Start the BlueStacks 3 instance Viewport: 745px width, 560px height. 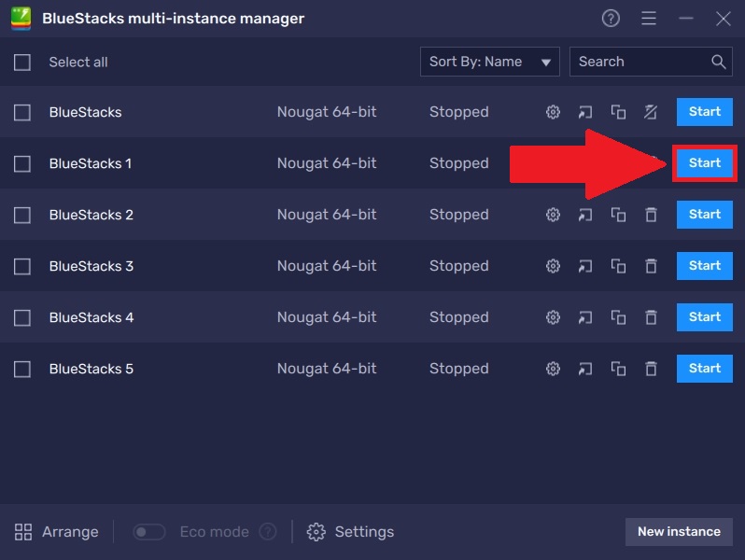pyautogui.click(x=705, y=265)
